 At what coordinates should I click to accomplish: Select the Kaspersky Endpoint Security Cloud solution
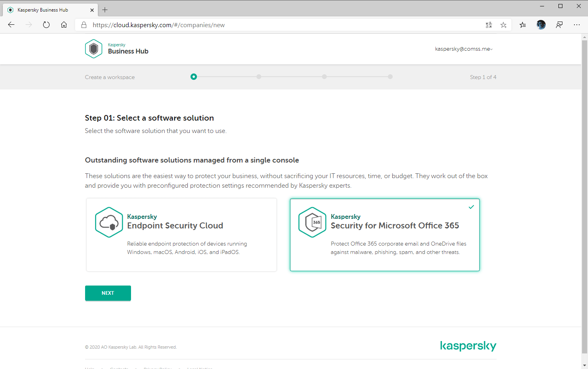click(x=181, y=235)
